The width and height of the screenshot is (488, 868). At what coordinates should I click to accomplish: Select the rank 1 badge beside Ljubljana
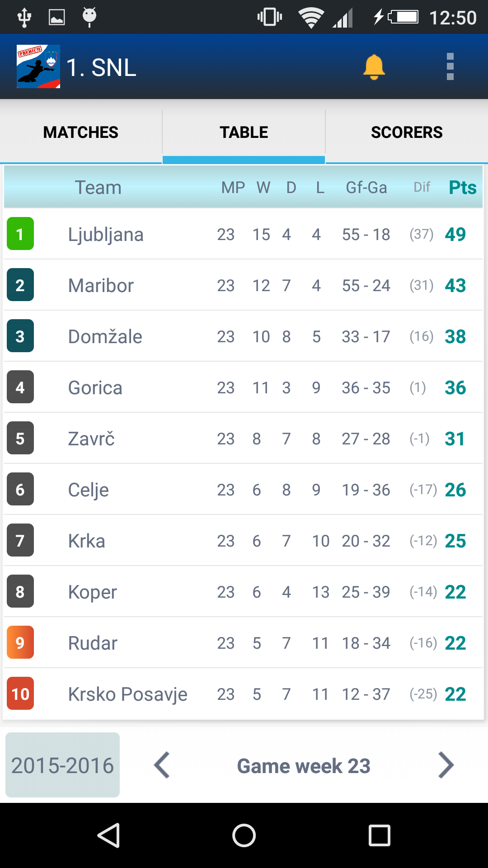(20, 234)
